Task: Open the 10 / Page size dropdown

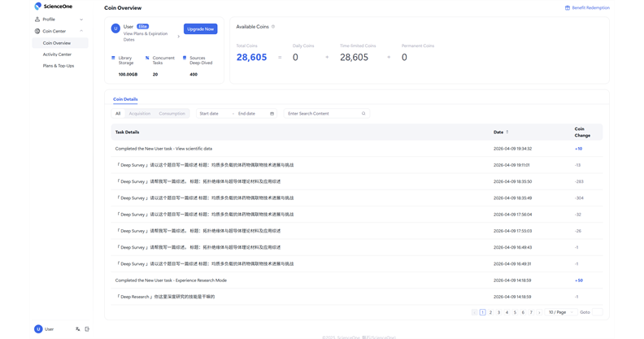Action: [x=561, y=312]
